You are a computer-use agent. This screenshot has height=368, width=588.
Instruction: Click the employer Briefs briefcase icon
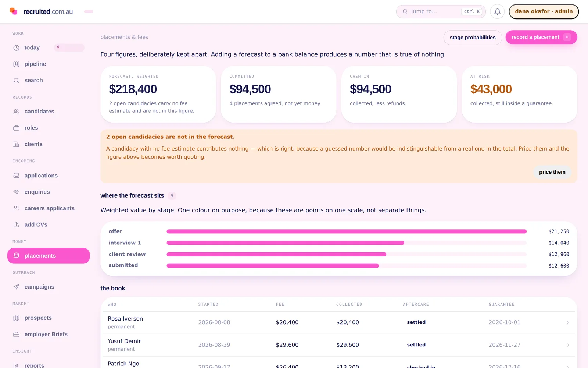tap(16, 334)
